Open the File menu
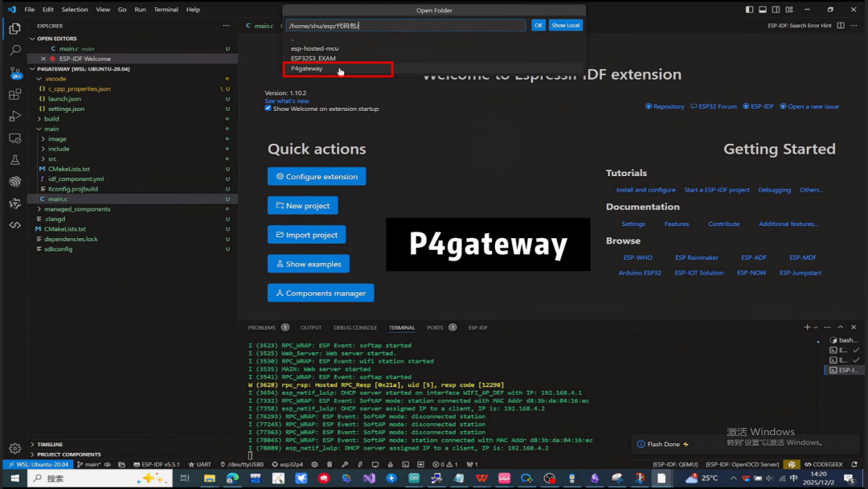Image resolution: width=868 pixels, height=489 pixels. pos(30,10)
